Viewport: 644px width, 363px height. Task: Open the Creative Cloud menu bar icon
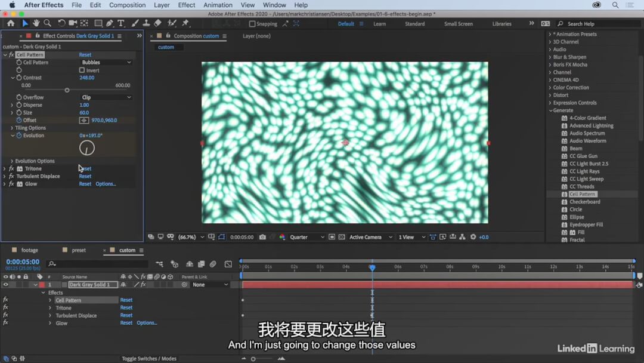pyautogui.click(x=597, y=5)
